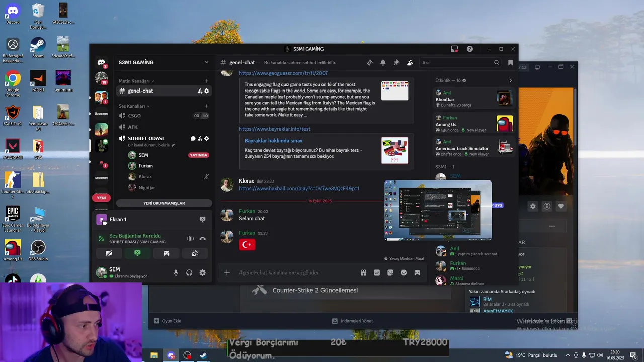Click YENİ OKUNMAMIŞLAR button
644x362 pixels.
(164, 203)
